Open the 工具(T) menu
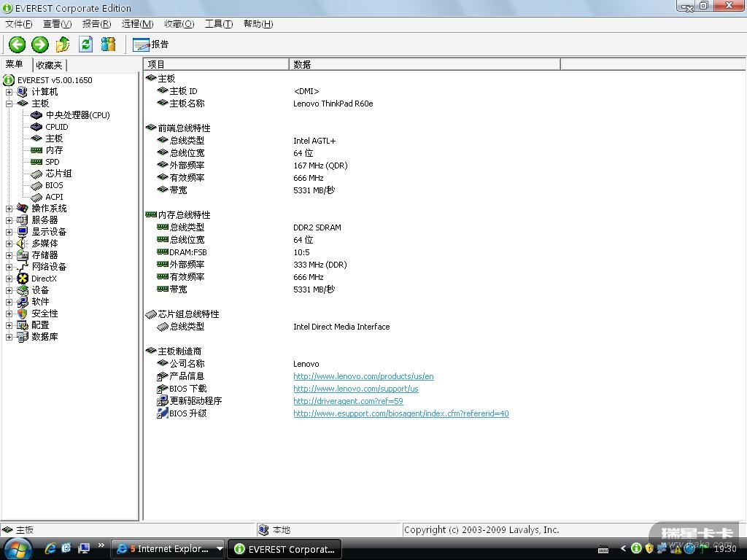 point(218,24)
